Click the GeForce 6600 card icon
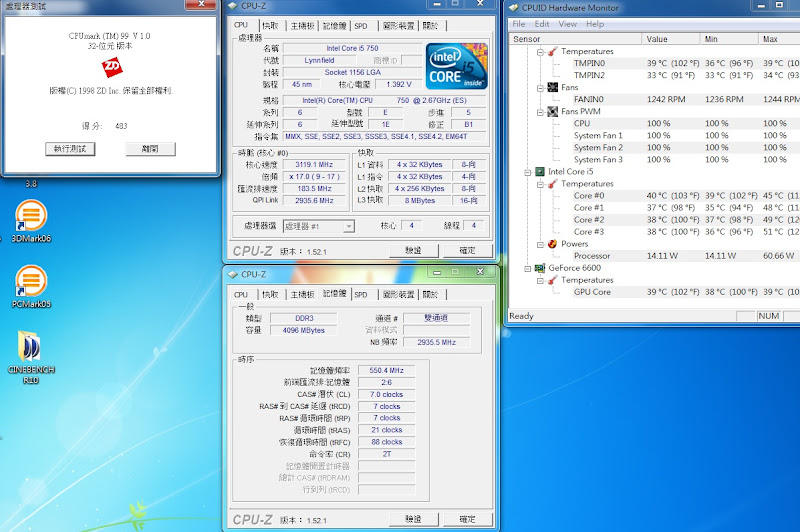 pyautogui.click(x=540, y=268)
